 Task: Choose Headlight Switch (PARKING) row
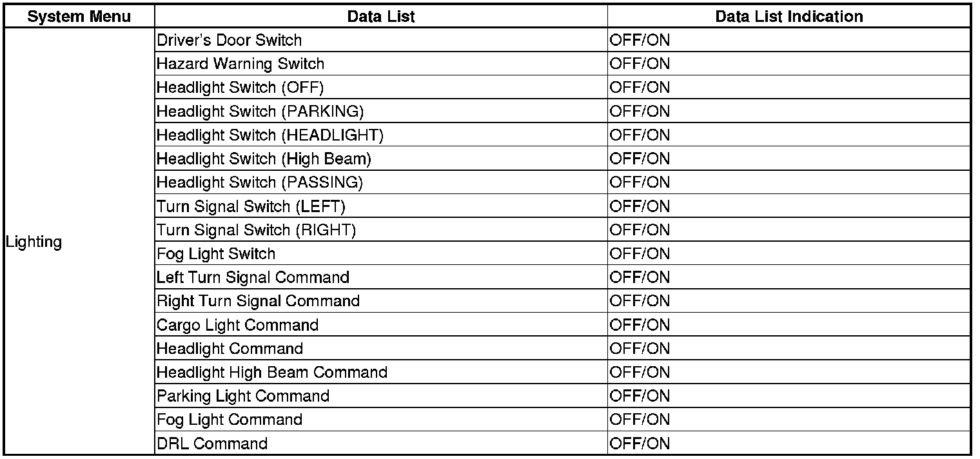tap(260, 112)
